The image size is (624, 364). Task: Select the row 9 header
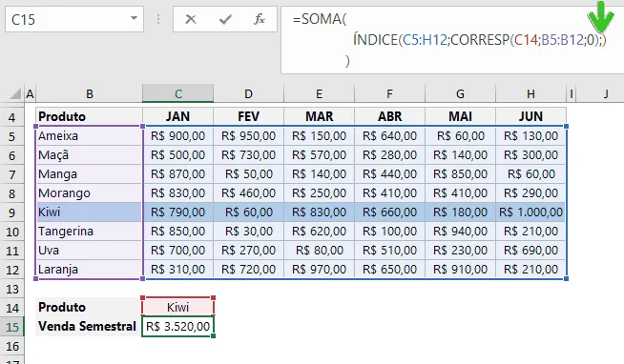click(x=12, y=212)
